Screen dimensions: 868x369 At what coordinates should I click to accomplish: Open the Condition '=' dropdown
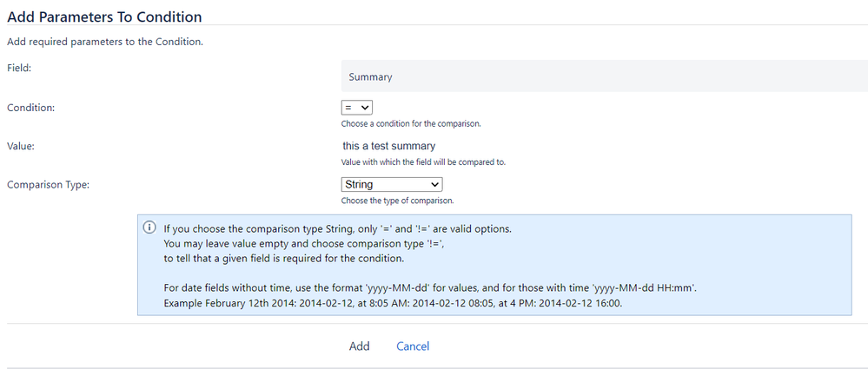356,108
